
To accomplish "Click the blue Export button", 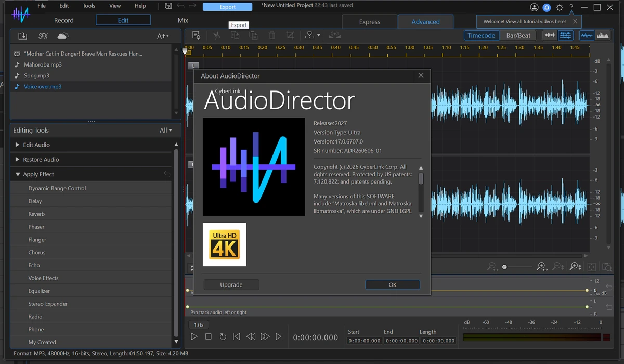I will pyautogui.click(x=227, y=7).
